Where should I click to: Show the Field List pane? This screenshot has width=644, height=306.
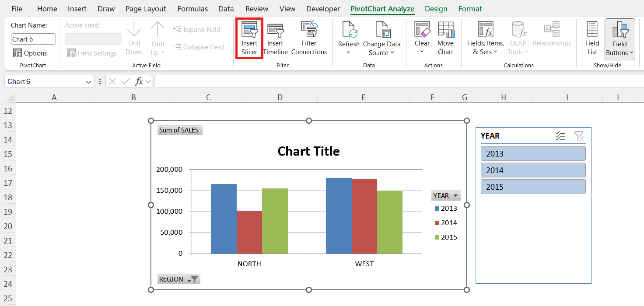592,38
